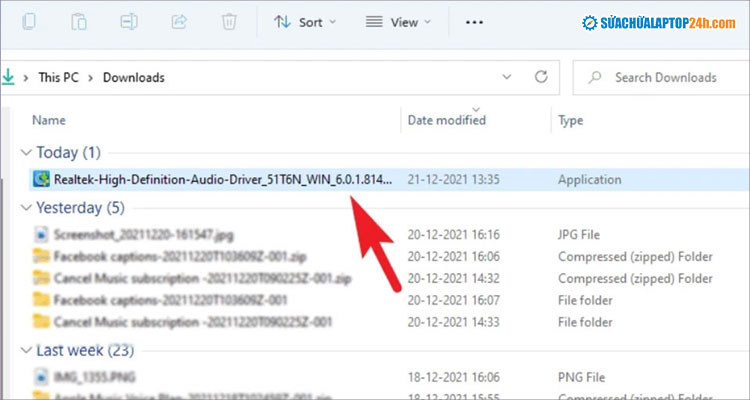Image resolution: width=750 pixels, height=400 pixels.
Task: Expand the address bar history dropdown
Action: [504, 77]
